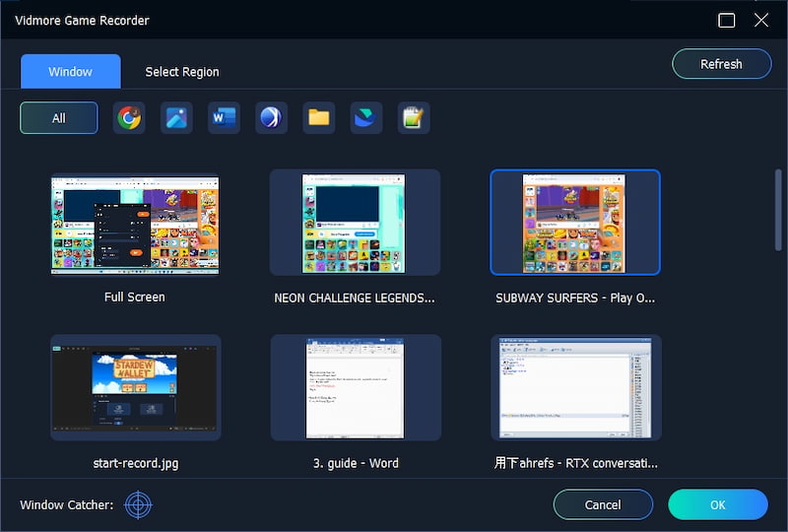Filter windows by Google Chrome icon
Viewport: 788px width, 532px height.
pyautogui.click(x=128, y=118)
